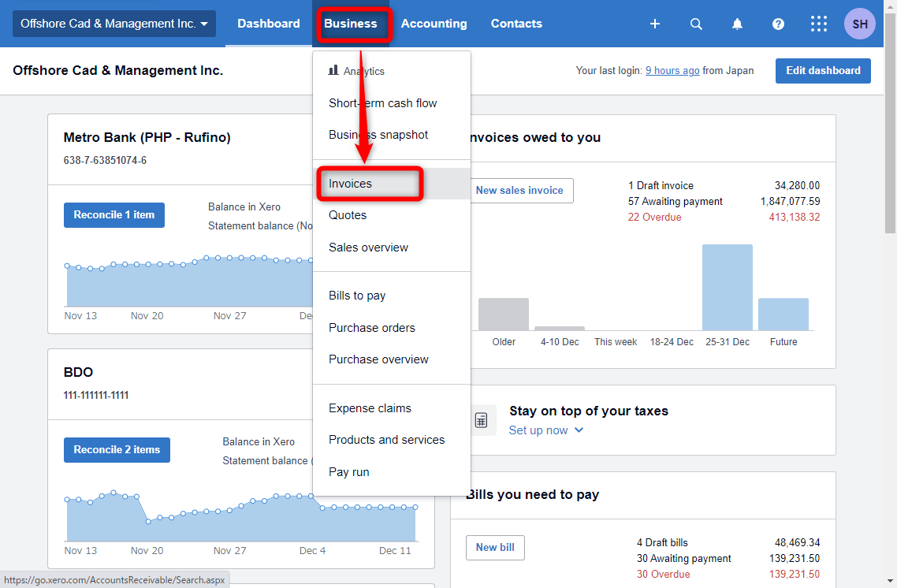Click the Future invoices bar
Image resolution: width=897 pixels, height=588 pixels.
[x=783, y=314]
